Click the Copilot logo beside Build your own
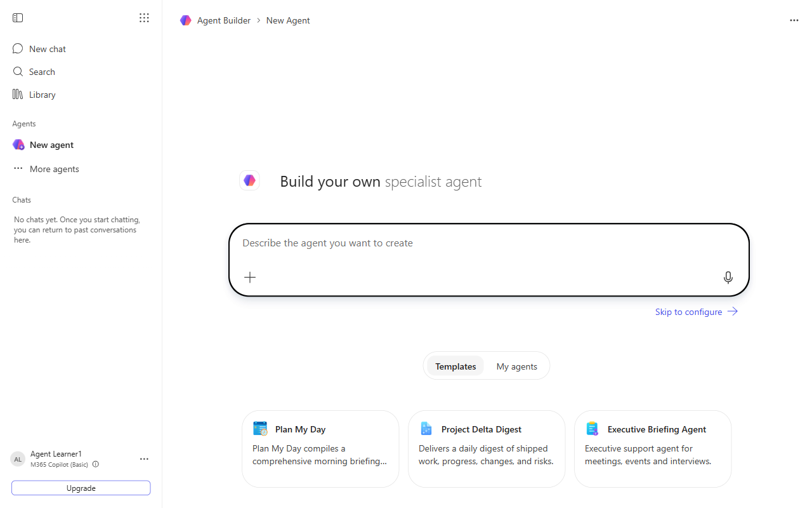Image resolution: width=812 pixels, height=508 pixels. [249, 181]
